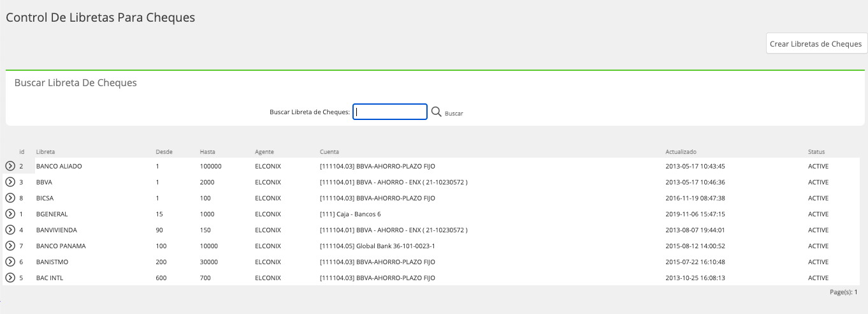This screenshot has height=314, width=868.
Task: Click the Libreta column header
Action: (x=45, y=152)
